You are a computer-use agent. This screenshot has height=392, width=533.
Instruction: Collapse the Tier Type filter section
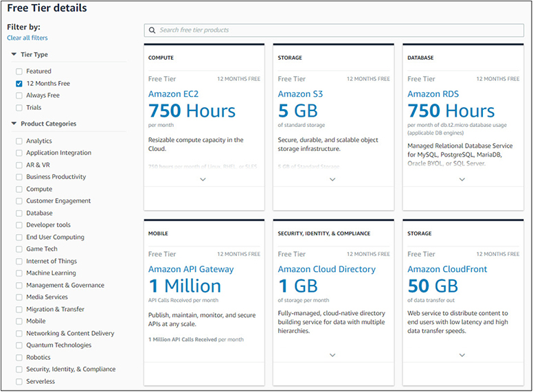14,55
